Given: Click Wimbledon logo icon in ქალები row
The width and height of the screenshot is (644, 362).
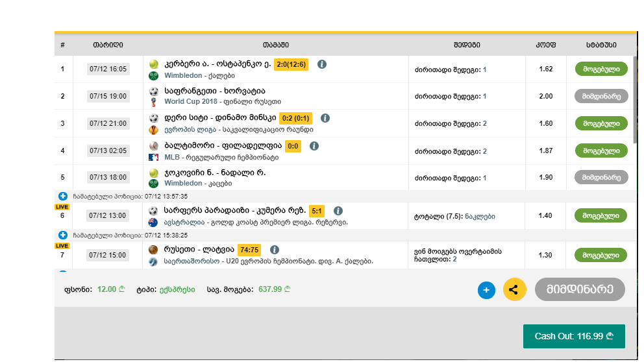Looking at the screenshot, I should point(154,76).
